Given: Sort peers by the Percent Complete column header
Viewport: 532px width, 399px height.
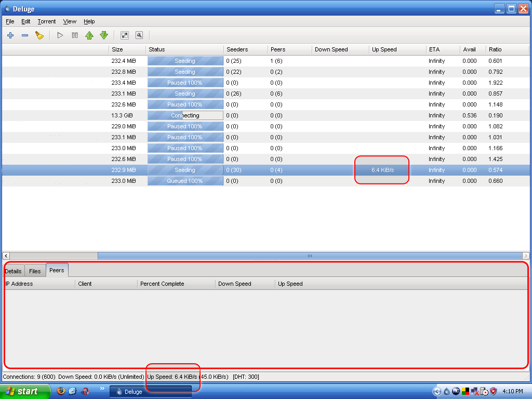Looking at the screenshot, I should [x=176, y=284].
